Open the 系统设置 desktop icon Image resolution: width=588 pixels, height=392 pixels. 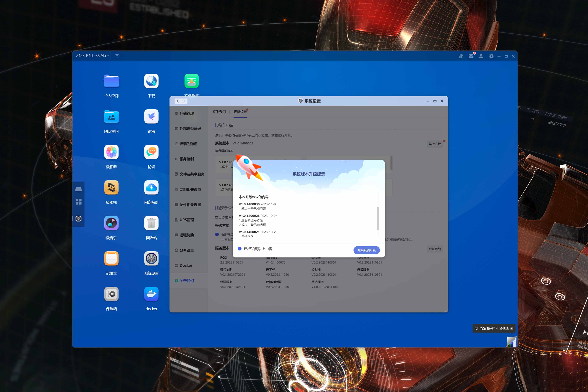(151, 258)
